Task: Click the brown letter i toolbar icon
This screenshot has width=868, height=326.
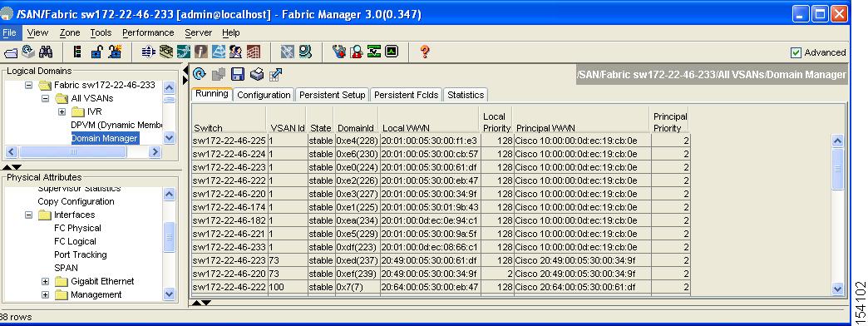Action: pos(201,52)
